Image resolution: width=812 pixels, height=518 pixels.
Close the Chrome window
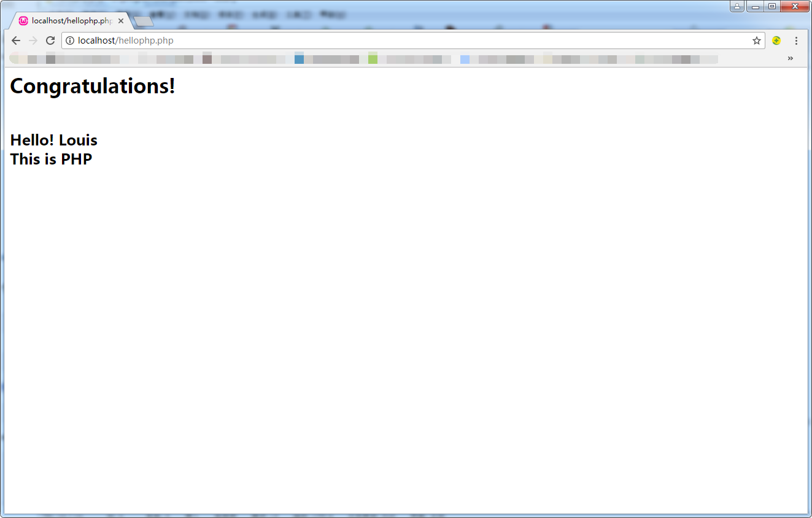tap(795, 6)
